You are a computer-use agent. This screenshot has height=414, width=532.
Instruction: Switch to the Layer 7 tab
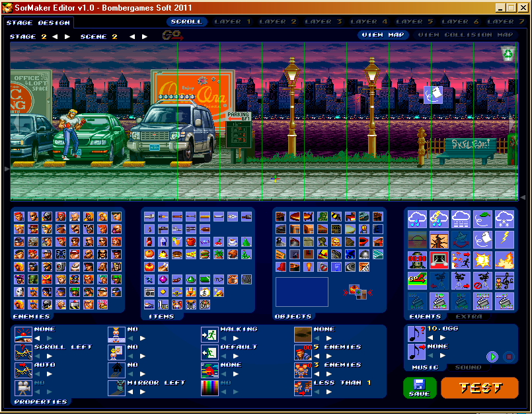[506, 22]
